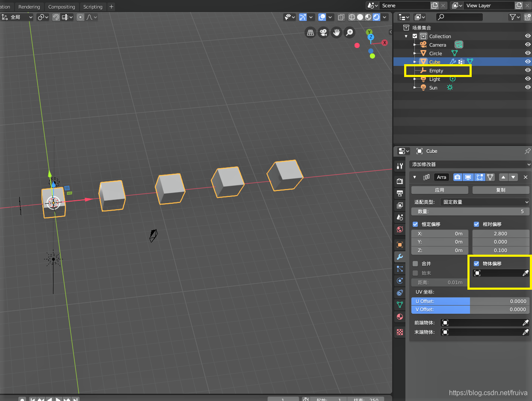Move the Array modifier down

513,177
